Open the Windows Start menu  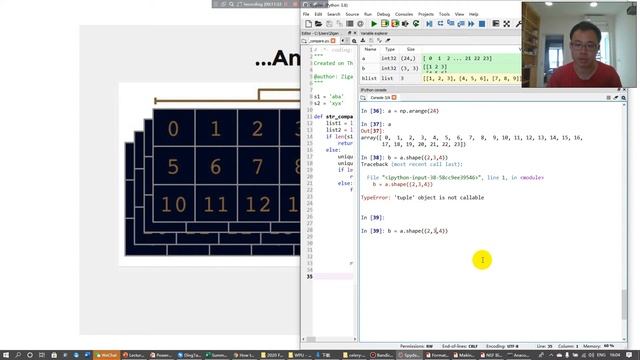click(6, 355)
